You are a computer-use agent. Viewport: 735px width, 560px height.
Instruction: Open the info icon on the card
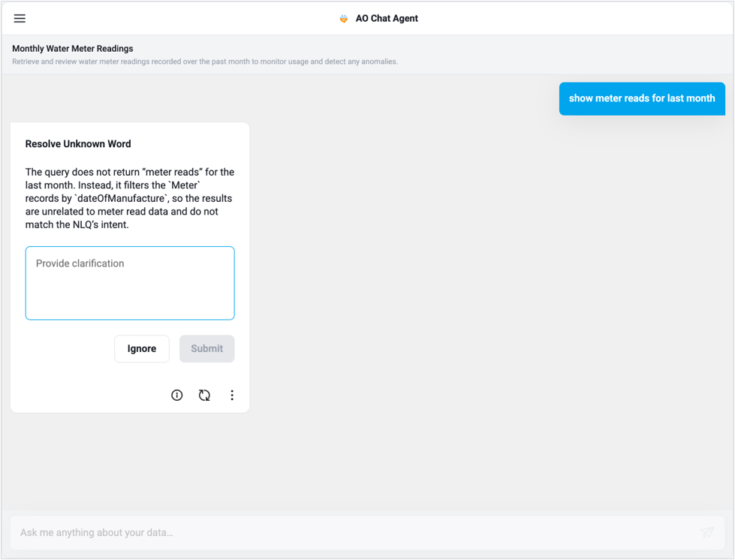point(176,395)
